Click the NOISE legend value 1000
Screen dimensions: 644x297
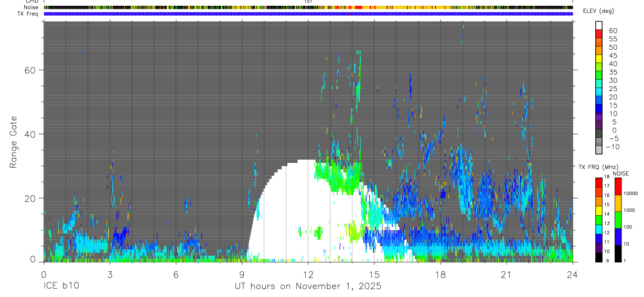630,210
